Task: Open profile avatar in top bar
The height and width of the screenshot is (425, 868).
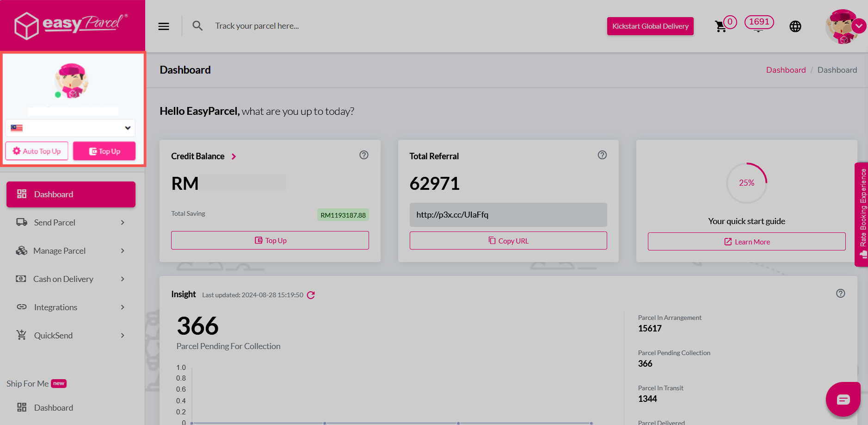Action: click(842, 26)
